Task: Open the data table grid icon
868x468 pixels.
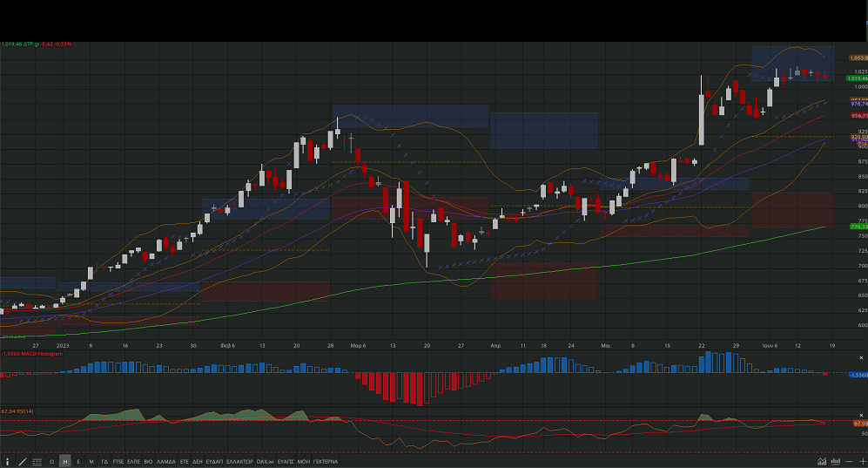Action: 37,461
